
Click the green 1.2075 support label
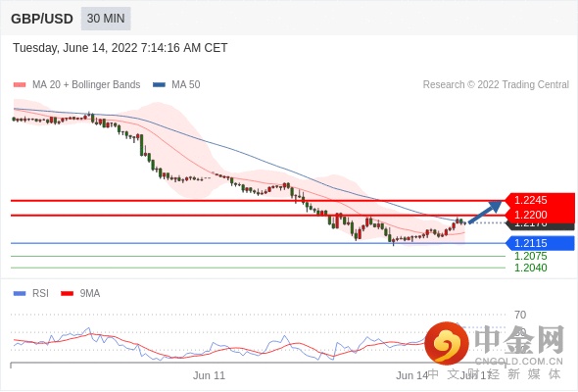click(x=530, y=256)
